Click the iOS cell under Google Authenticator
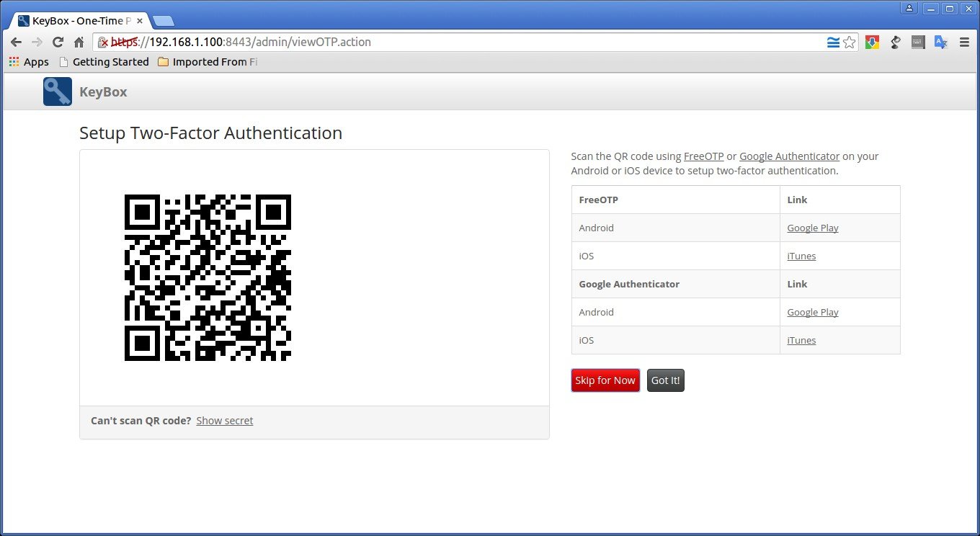Image resolution: width=980 pixels, height=536 pixels. pyautogui.click(x=675, y=340)
